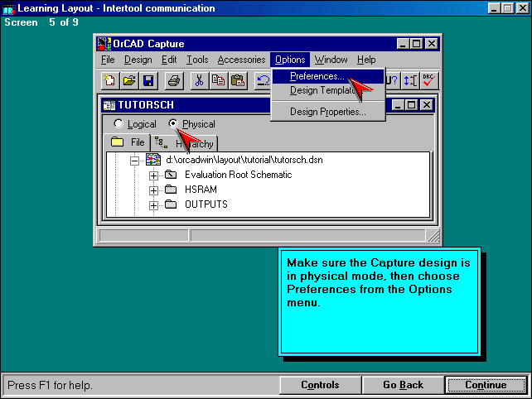Expand the OUTPUTS folder

point(153,205)
